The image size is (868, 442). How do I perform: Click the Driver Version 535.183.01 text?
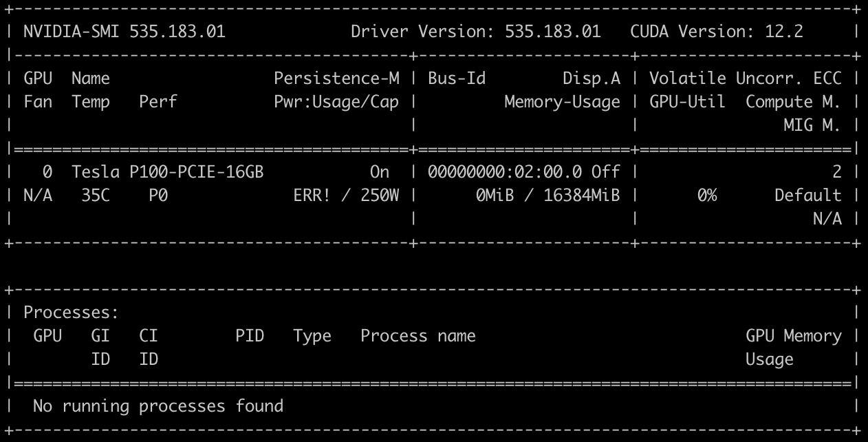click(475, 32)
